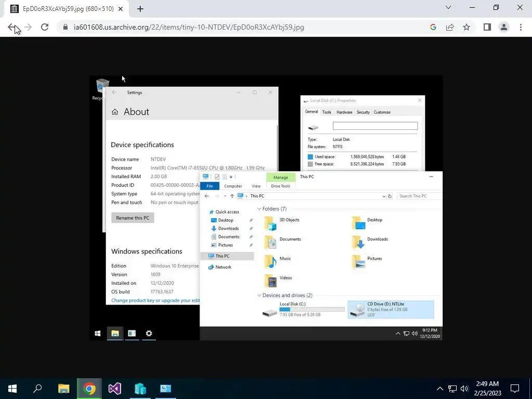Select the General tab in Properties

click(x=311, y=112)
